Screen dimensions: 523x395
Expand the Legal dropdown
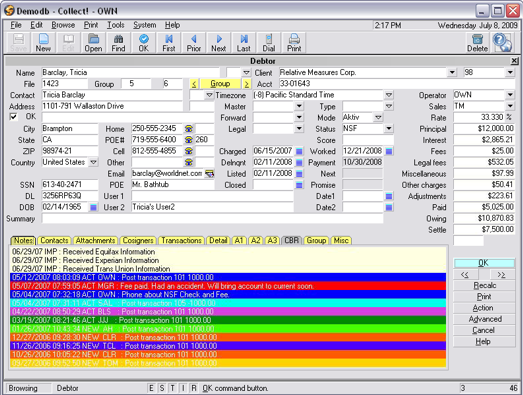pos(299,129)
